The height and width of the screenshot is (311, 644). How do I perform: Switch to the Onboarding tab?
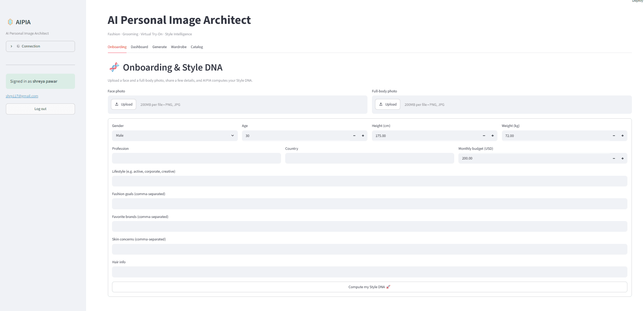click(117, 47)
